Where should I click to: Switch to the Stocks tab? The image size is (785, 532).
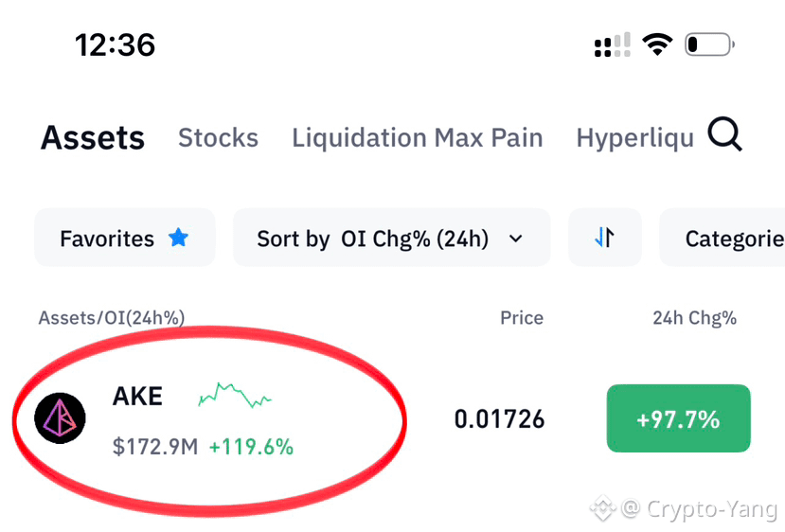[x=219, y=137]
